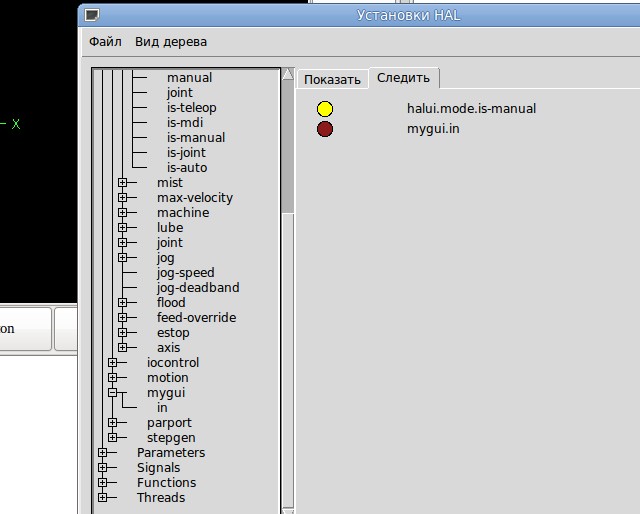Screen dimensions: 640x514
Task: Select the in pin under mygui
Action: pyautogui.click(x=162, y=408)
